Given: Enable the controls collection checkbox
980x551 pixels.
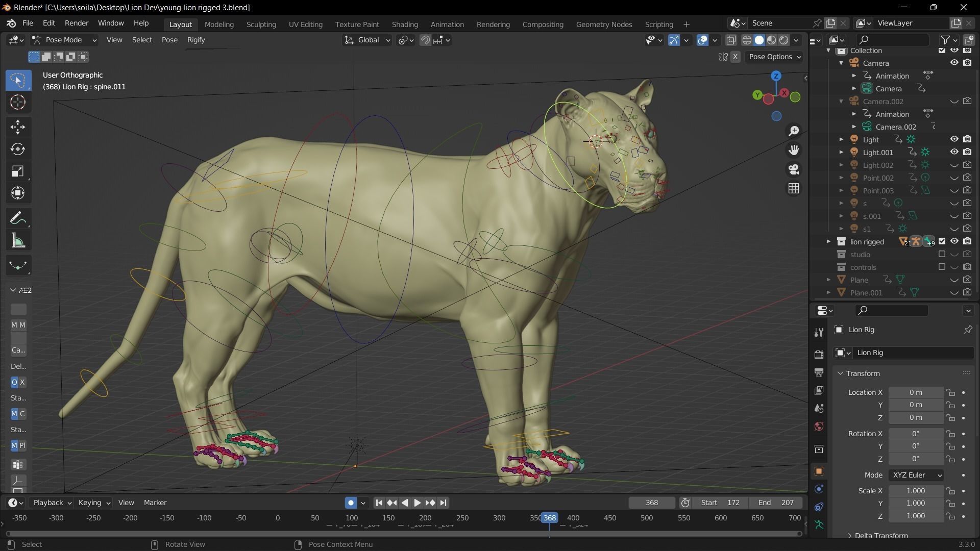Looking at the screenshot, I should point(942,267).
